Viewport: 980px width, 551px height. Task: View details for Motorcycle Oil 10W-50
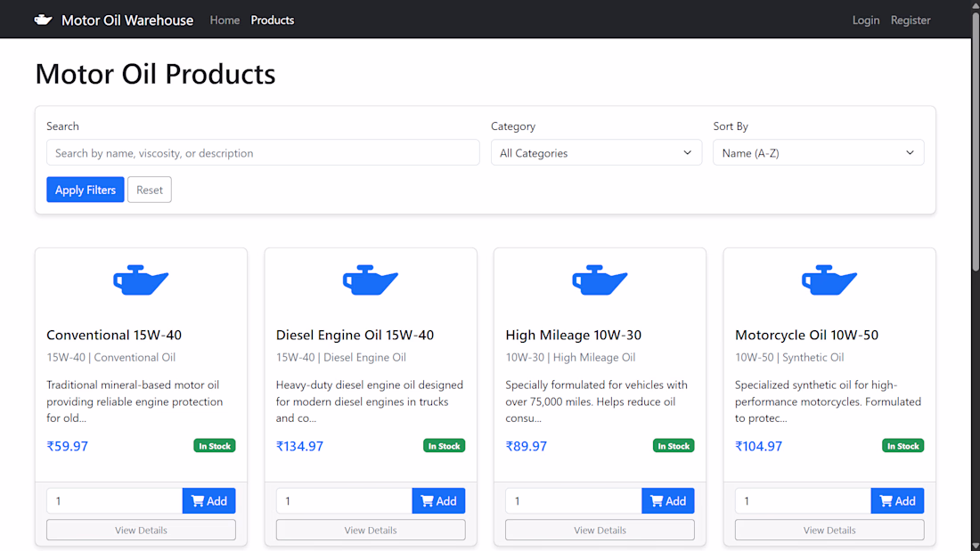[x=829, y=530]
